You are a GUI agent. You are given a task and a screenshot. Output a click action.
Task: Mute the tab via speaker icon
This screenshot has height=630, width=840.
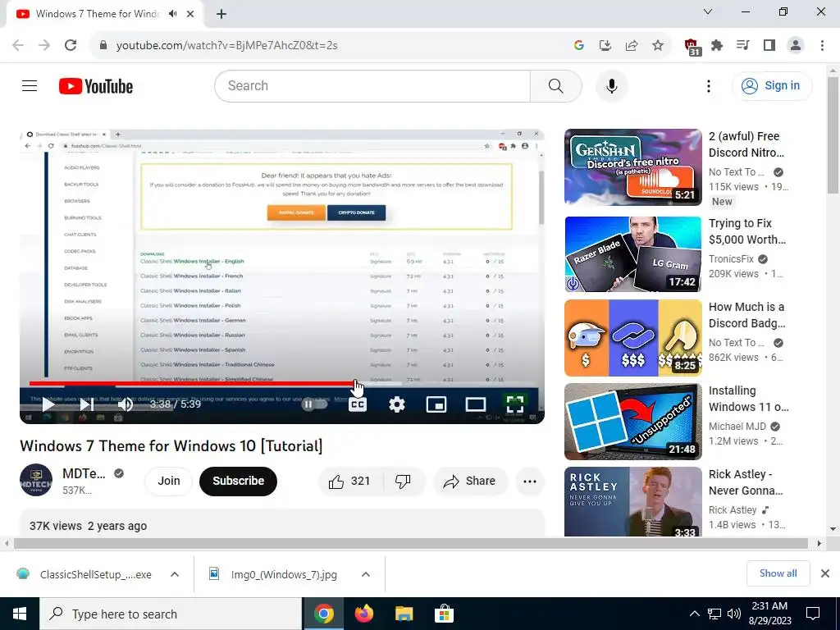[x=172, y=14]
